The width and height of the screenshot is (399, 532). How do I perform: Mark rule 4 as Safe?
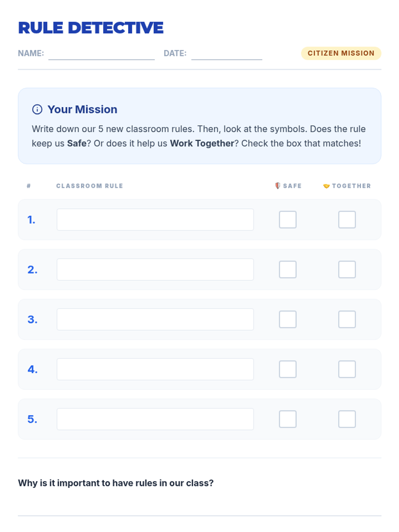tap(288, 369)
